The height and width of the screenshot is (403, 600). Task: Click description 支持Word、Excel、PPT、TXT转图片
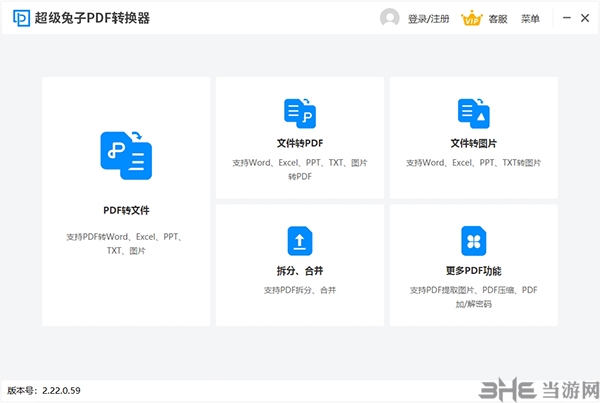[474, 163]
